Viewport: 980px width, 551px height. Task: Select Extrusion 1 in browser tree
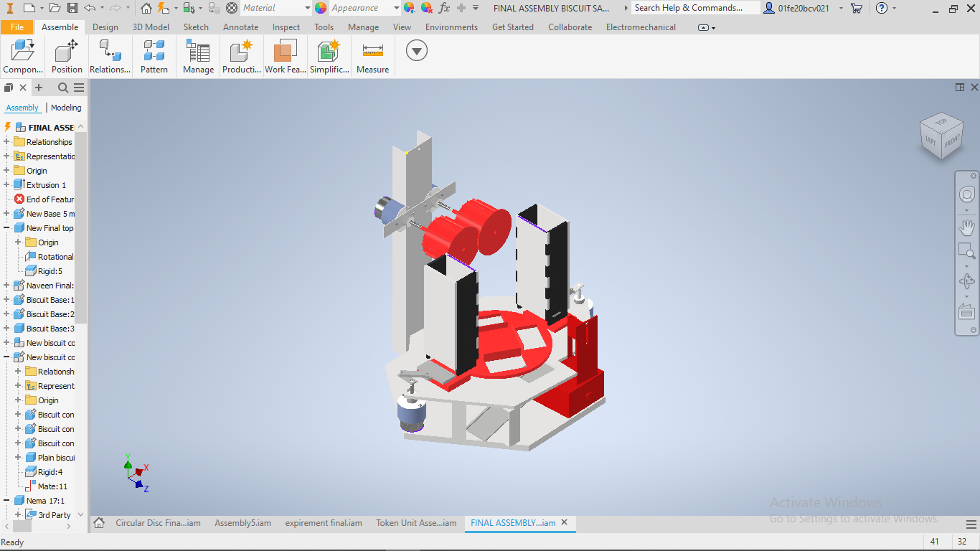pyautogui.click(x=39, y=185)
